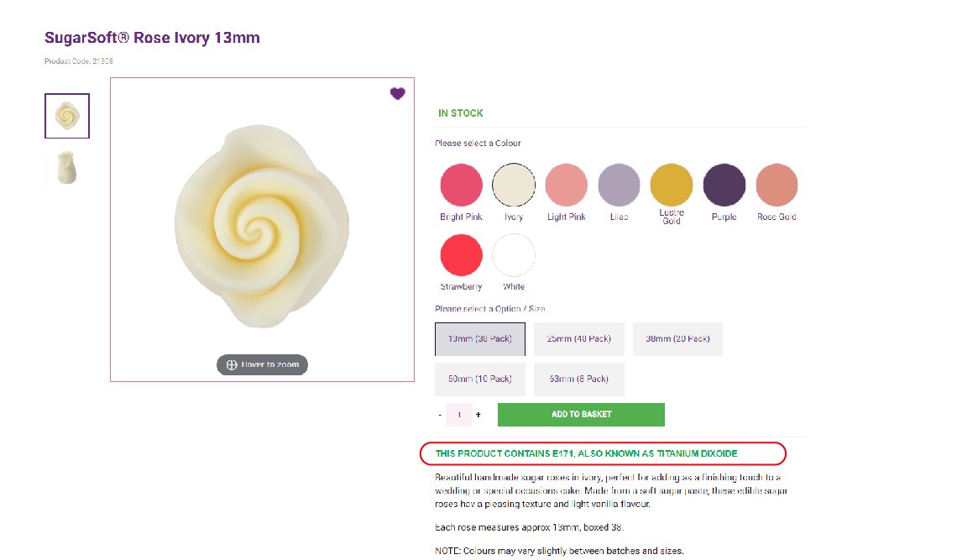Click the plus icon to increase quantity
The image size is (957, 560).
[478, 414]
